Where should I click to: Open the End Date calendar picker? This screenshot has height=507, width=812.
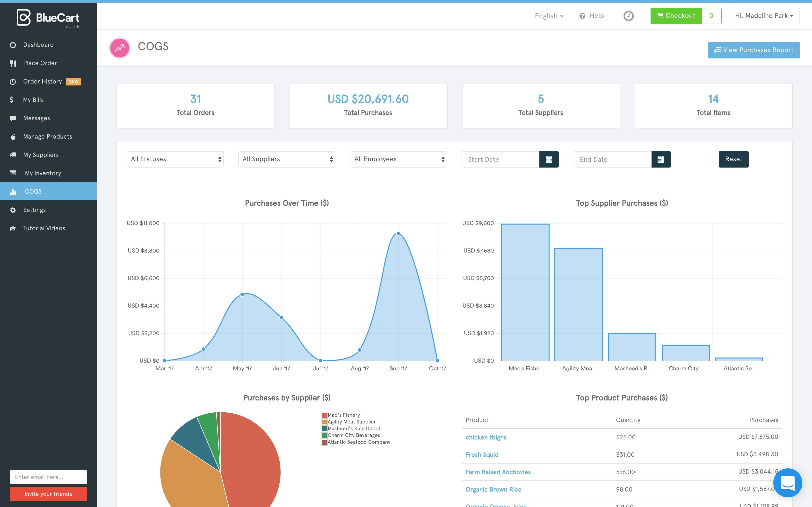660,159
